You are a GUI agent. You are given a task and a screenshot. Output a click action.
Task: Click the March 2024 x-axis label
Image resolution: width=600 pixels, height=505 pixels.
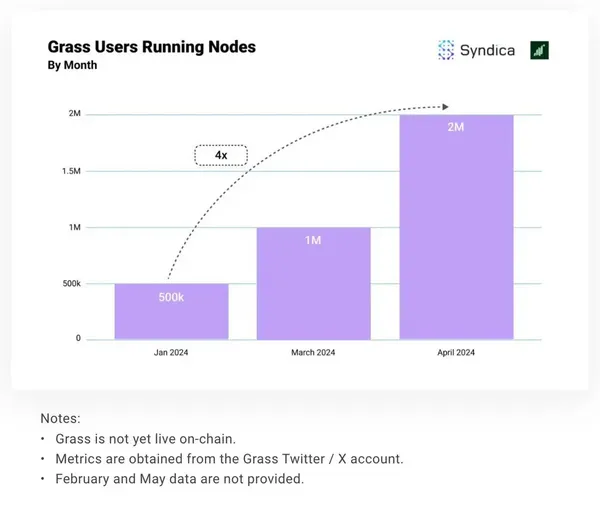tap(314, 352)
